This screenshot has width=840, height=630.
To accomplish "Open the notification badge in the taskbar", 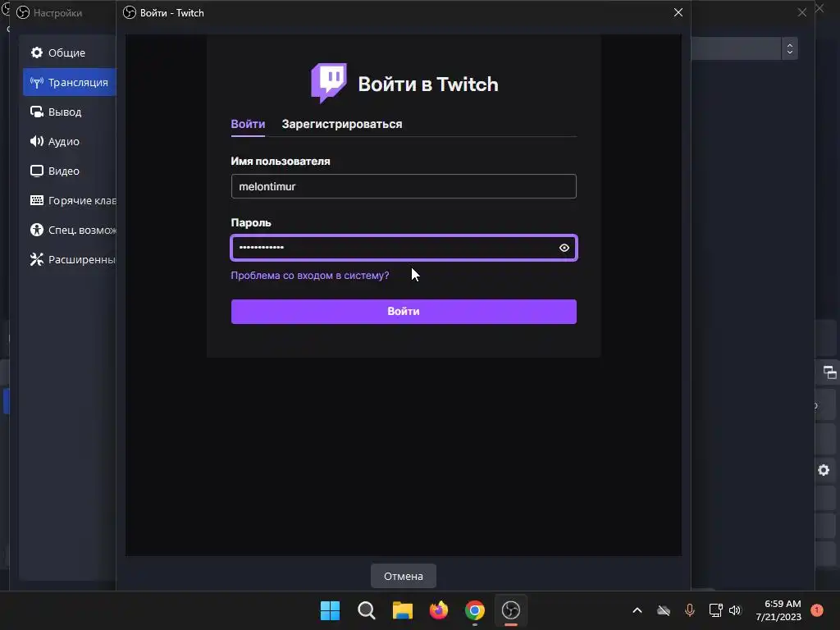I will 817,610.
